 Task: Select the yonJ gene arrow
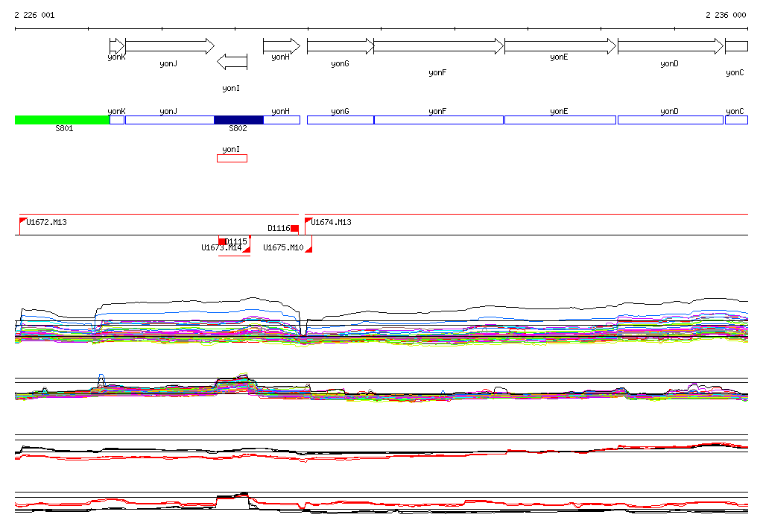click(x=170, y=46)
